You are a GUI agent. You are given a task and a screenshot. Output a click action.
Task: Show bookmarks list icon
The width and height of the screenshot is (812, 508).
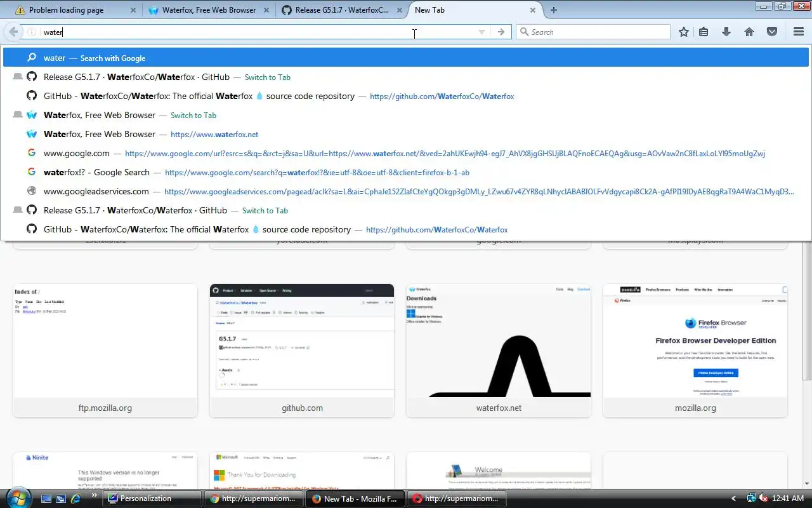704,32
